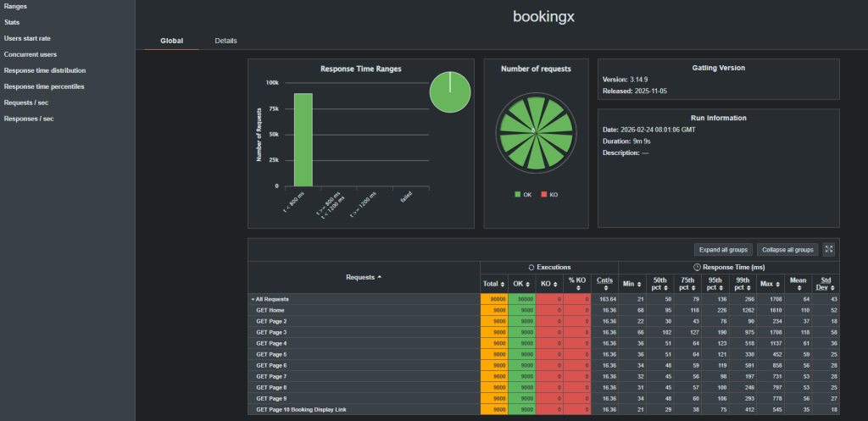Screen dimensions: 868x421
Task: Click Expand all groups
Action: coord(722,250)
